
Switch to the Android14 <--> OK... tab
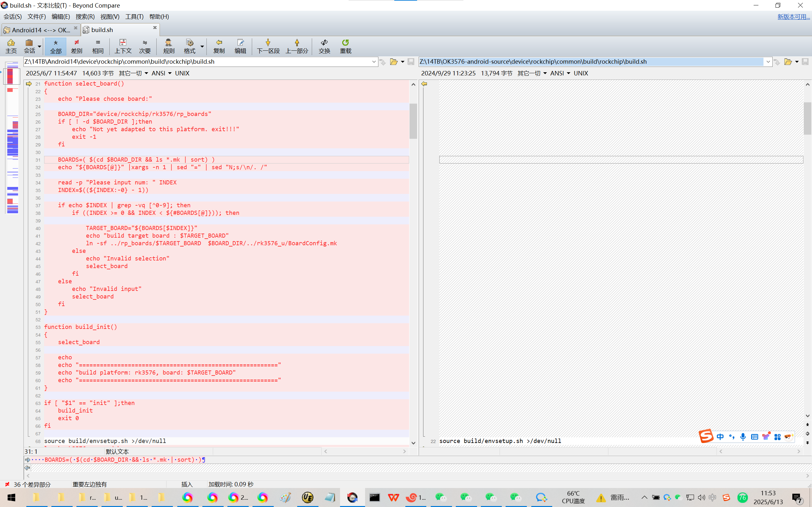point(40,30)
